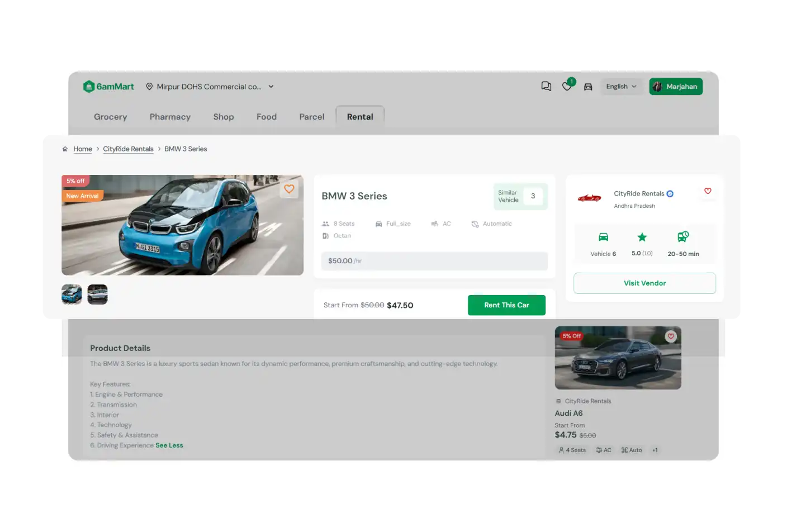
Task: Open the chat messages icon
Action: (x=546, y=86)
